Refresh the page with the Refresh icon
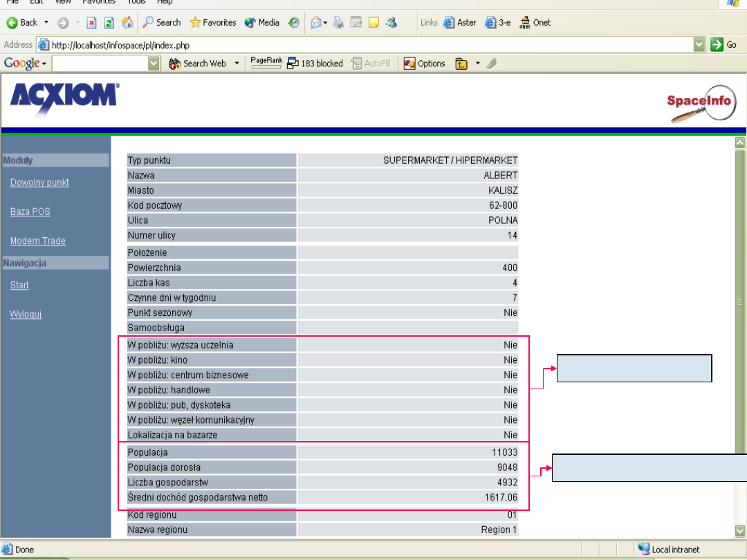This screenshot has height=560, width=747. click(109, 23)
